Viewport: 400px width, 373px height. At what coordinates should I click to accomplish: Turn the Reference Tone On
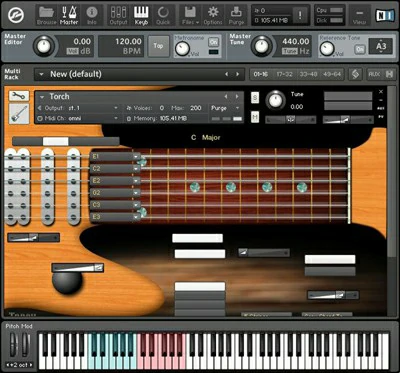360,49
